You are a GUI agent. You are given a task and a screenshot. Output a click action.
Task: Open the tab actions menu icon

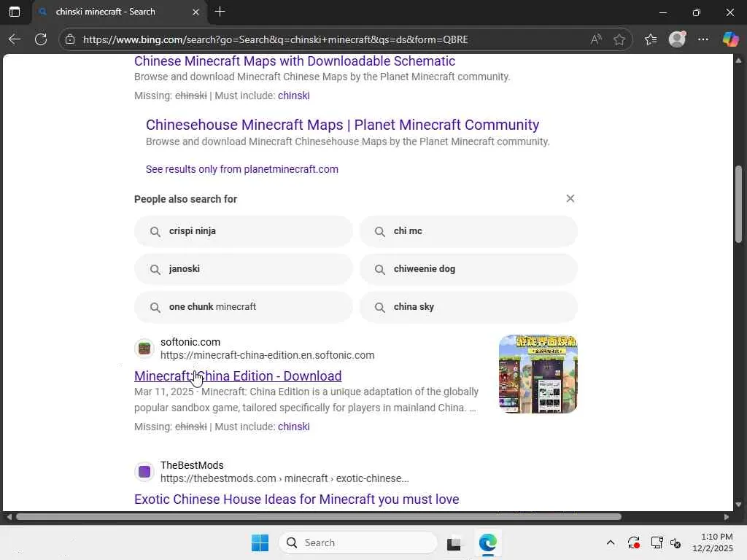[x=15, y=12]
